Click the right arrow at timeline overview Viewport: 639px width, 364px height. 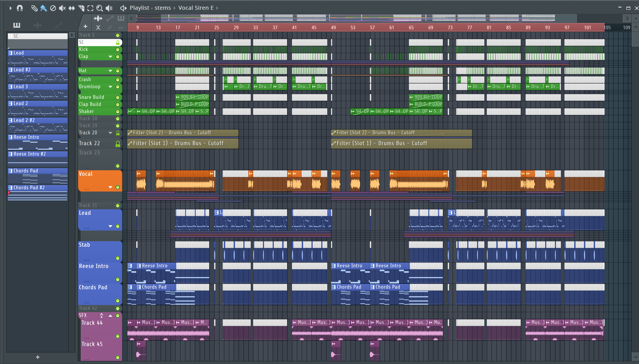coord(627,18)
